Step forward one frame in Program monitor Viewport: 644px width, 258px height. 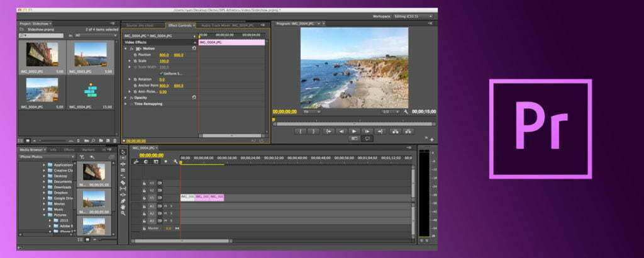point(367,131)
